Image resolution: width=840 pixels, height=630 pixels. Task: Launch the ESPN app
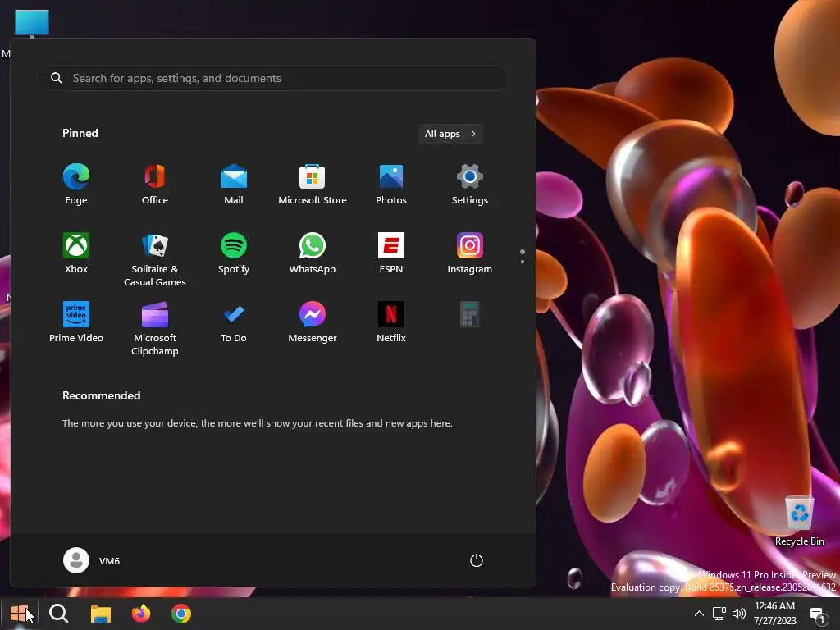pos(391,253)
